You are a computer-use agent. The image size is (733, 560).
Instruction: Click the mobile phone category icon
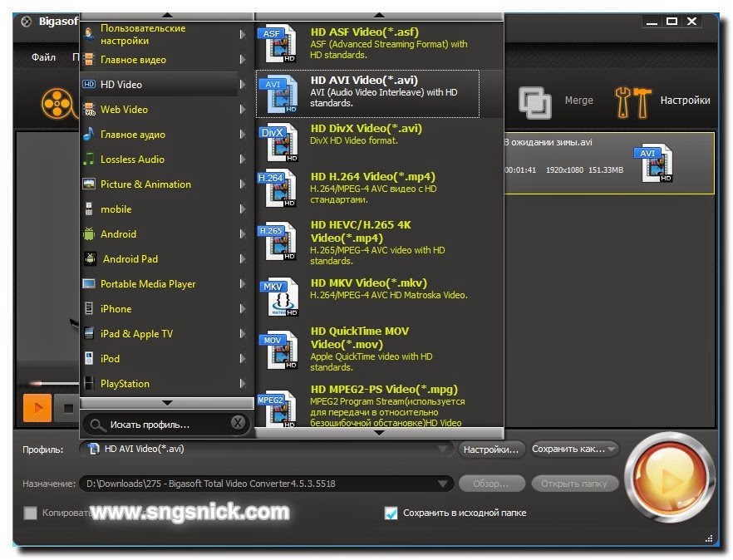tap(89, 209)
